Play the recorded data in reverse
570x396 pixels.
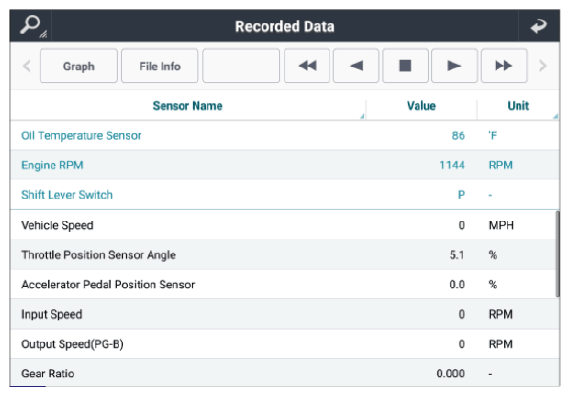[356, 66]
